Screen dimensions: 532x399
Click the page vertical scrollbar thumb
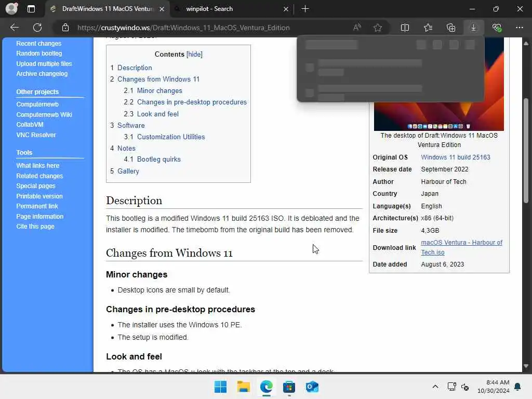pos(526,150)
